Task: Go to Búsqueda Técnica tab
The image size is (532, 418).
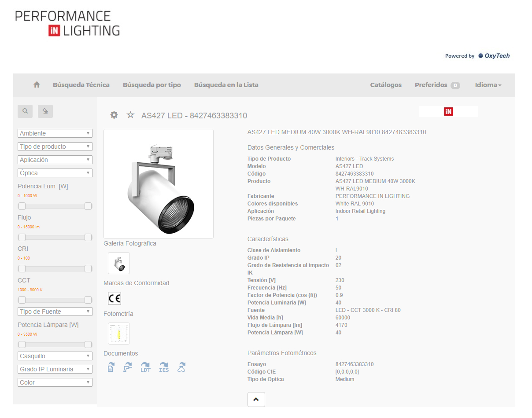Action: coord(81,85)
